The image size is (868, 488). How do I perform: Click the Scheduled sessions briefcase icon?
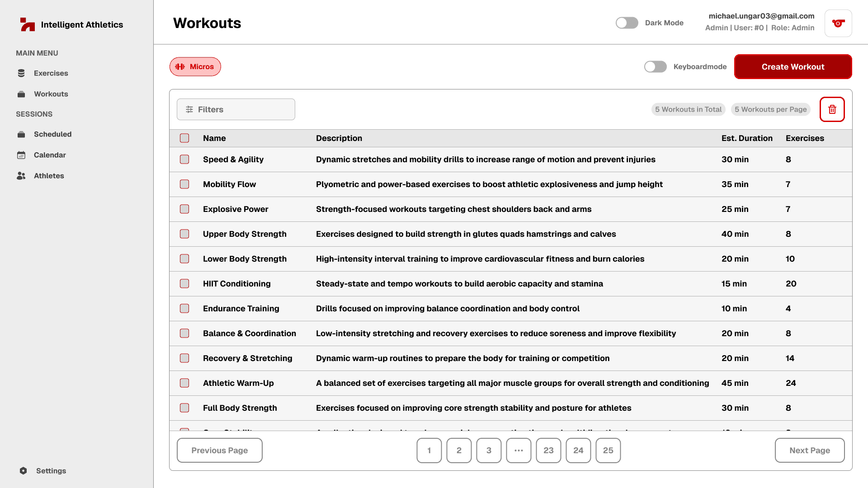coord(21,134)
